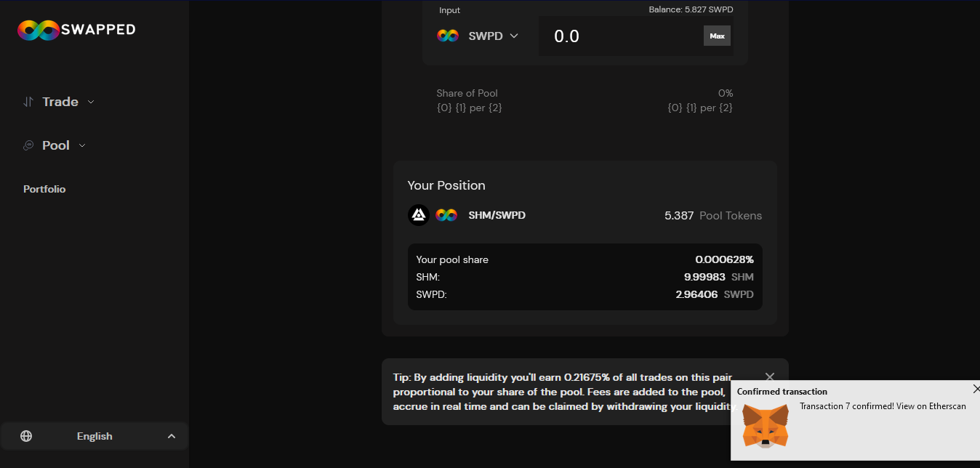
Task: Click the Swapped infinity logo
Action: click(x=39, y=30)
